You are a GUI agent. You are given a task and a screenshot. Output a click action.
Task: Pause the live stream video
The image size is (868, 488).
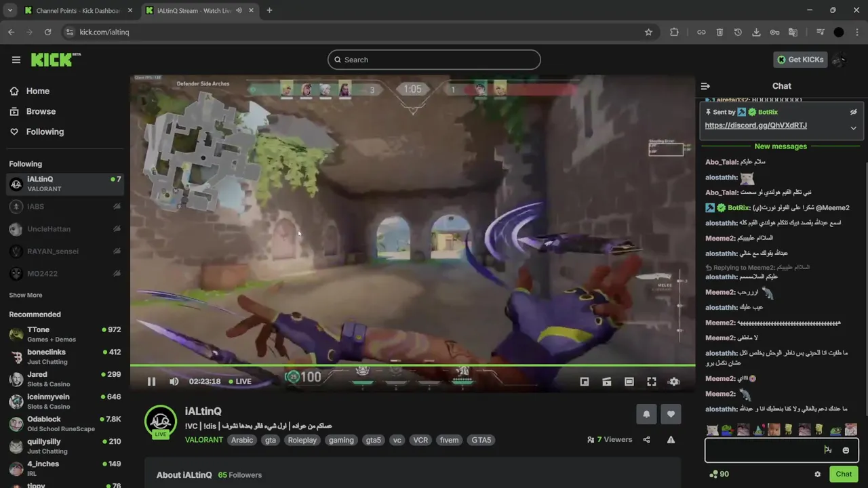point(151,382)
